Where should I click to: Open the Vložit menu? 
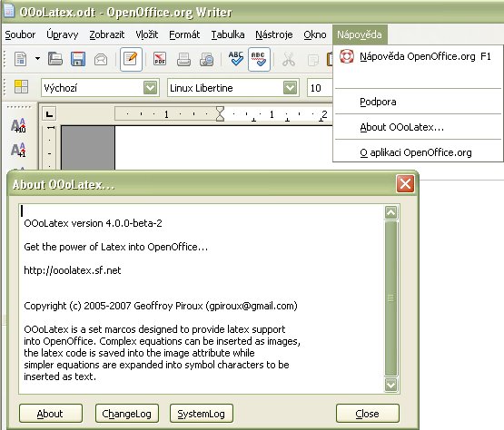pos(147,34)
